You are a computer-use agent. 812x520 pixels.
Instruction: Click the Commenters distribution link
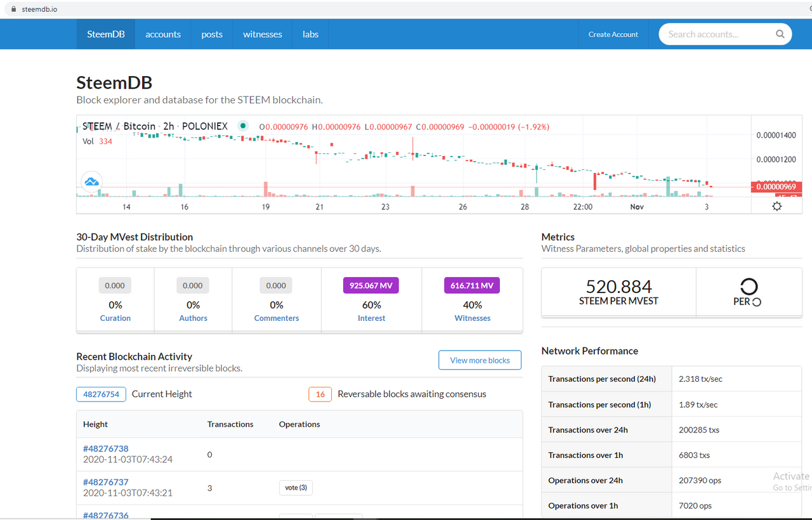pyautogui.click(x=277, y=318)
